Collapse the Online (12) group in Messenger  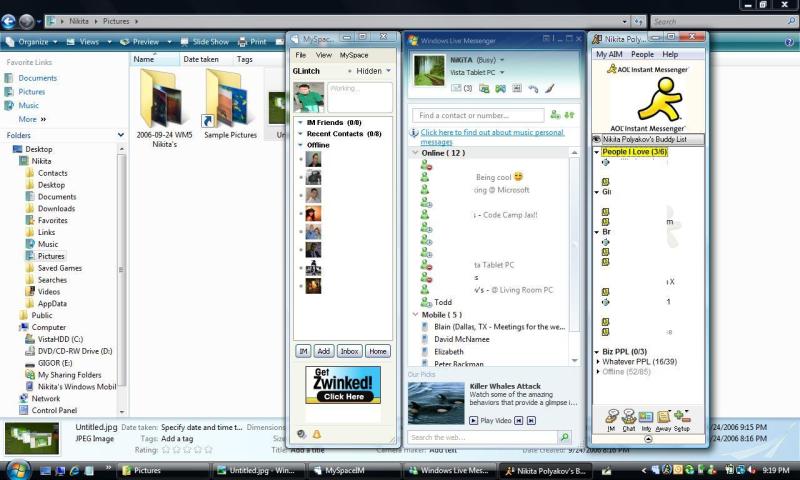pyautogui.click(x=415, y=153)
